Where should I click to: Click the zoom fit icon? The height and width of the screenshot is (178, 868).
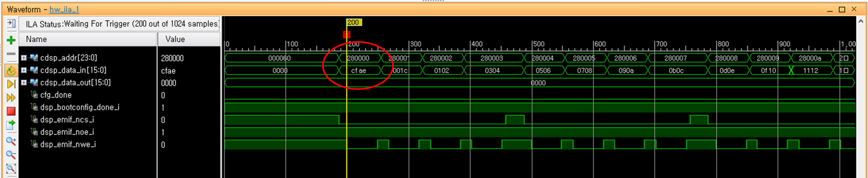coord(11,169)
